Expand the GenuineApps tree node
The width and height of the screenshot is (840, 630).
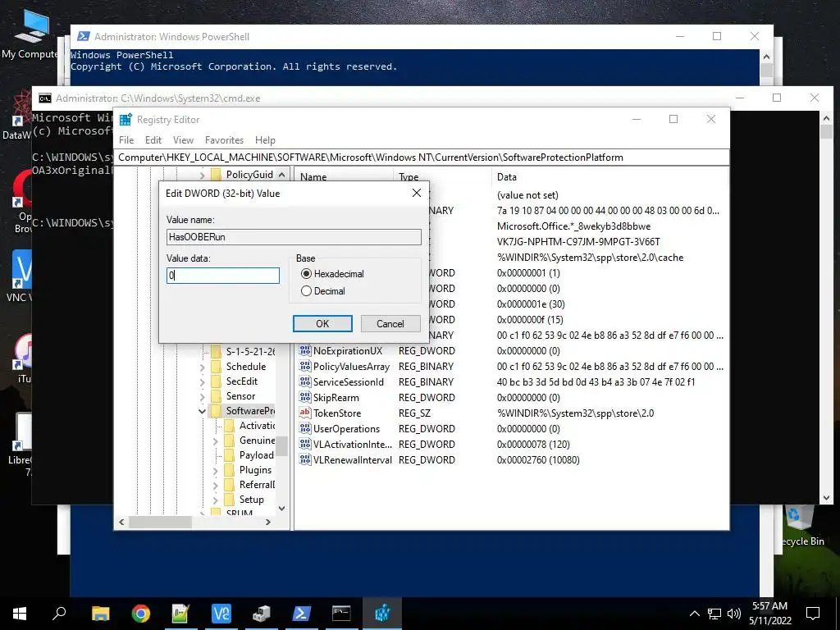point(216,441)
